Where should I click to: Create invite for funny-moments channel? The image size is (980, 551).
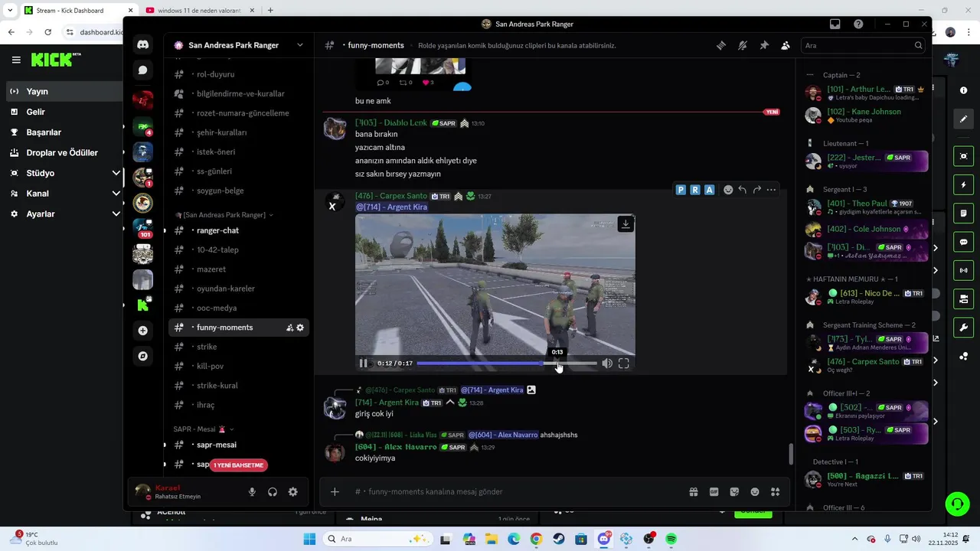click(289, 328)
